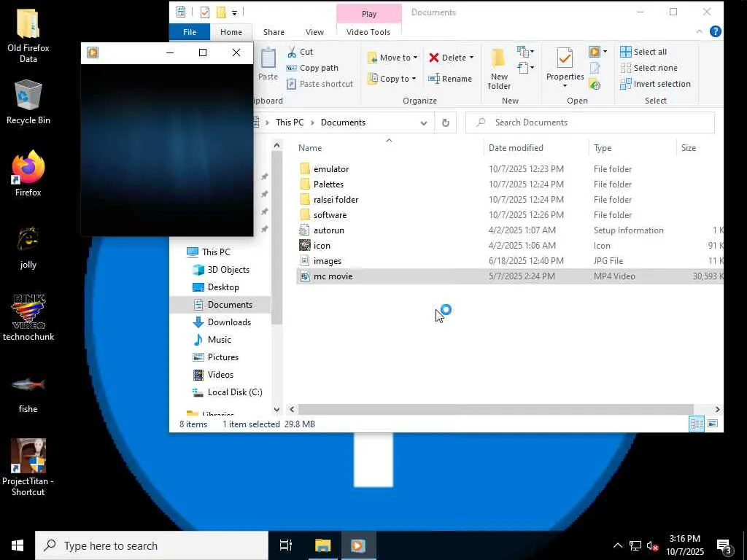Switch to the Share tab

274,32
